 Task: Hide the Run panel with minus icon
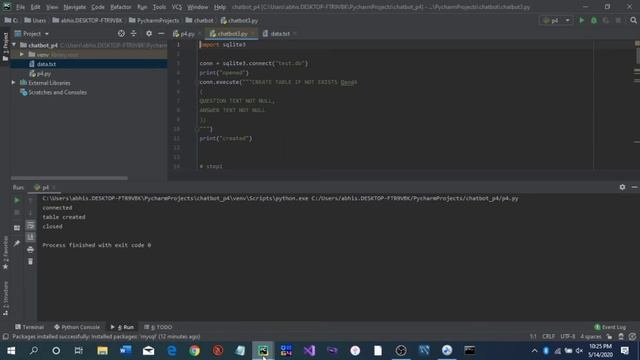coord(634,187)
